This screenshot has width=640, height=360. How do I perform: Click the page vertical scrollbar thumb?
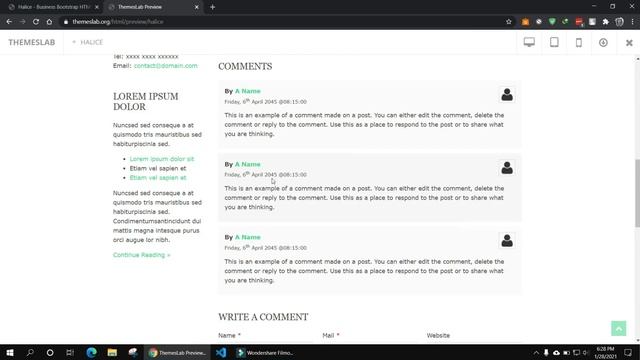click(x=637, y=192)
